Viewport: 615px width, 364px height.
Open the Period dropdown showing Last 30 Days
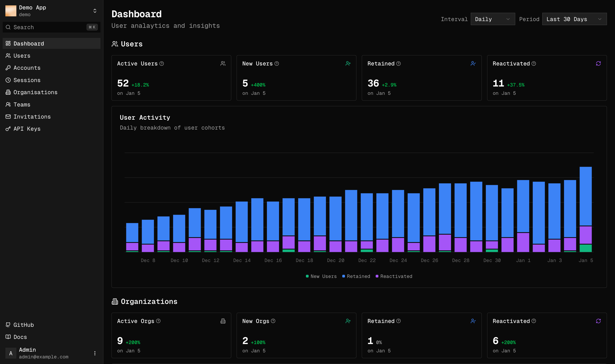574,19
